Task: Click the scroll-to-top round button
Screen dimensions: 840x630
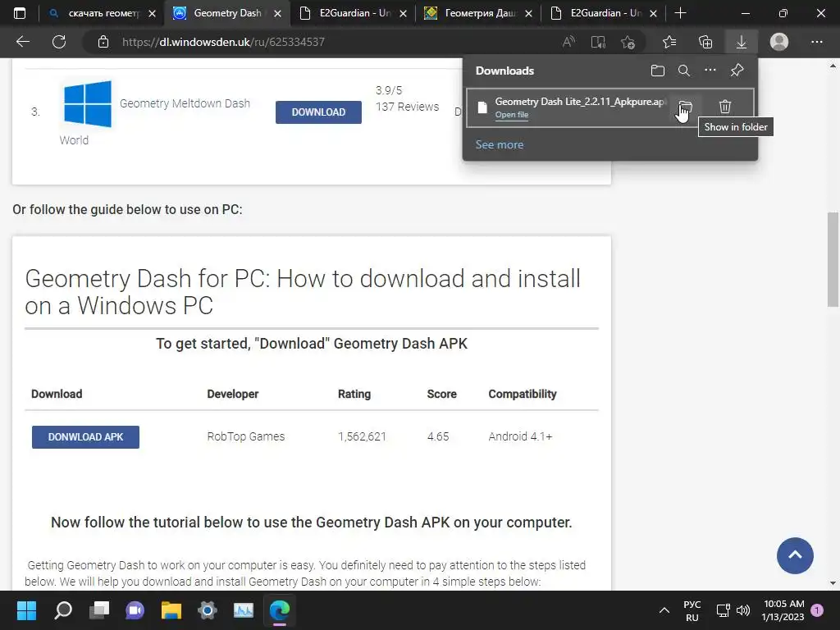Action: (795, 555)
